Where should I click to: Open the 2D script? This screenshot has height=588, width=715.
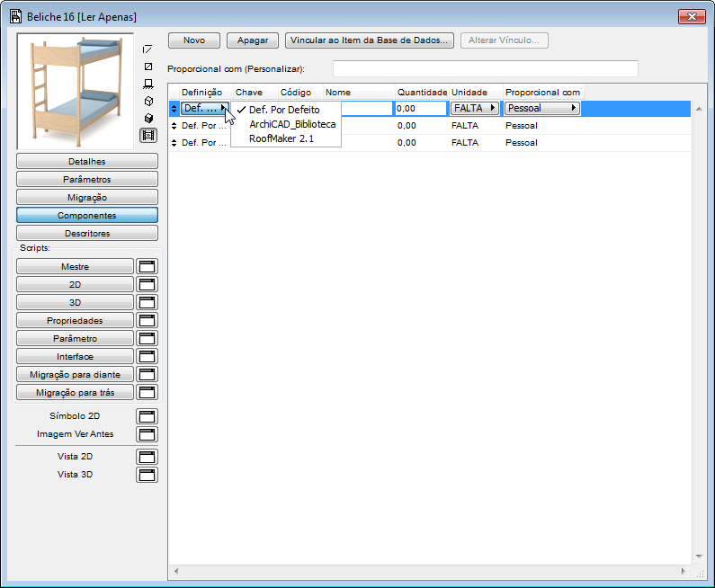click(x=76, y=284)
